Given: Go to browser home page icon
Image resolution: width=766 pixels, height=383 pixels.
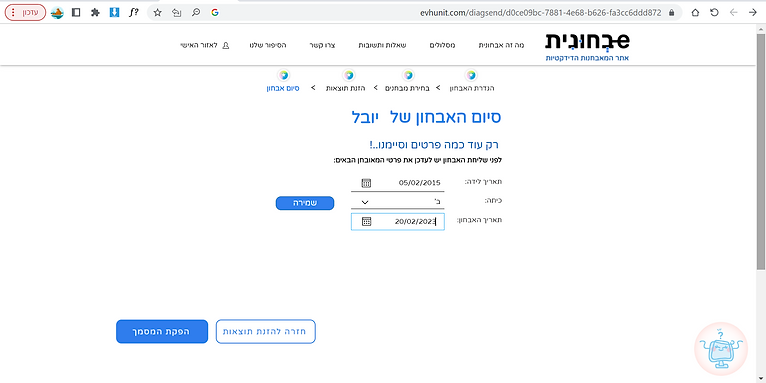Looking at the screenshot, I should coord(695,13).
